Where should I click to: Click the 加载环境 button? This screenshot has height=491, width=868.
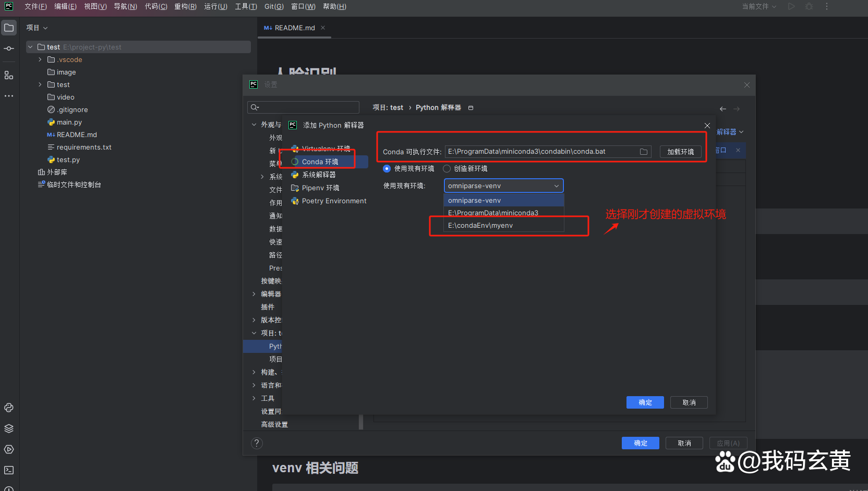point(680,152)
